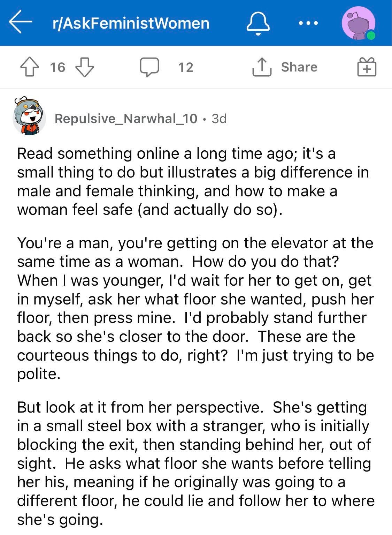
Task: Open Repulsive_Narwhal_10's avatar image
Action: point(29,116)
